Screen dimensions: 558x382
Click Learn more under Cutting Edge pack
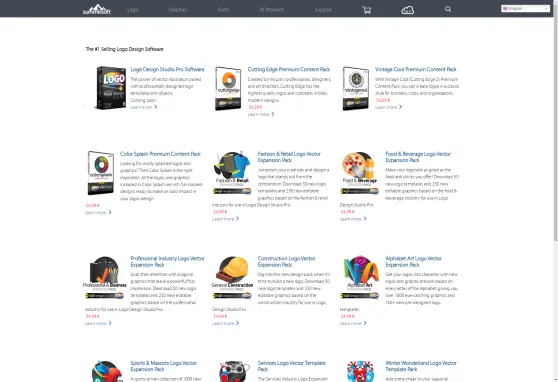tap(261, 114)
